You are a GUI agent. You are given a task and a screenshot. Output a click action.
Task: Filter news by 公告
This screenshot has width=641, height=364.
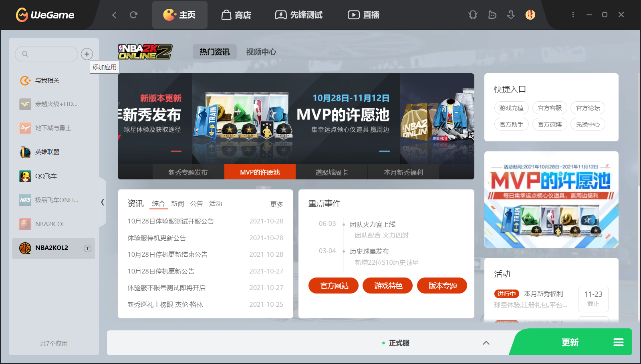[x=196, y=204]
